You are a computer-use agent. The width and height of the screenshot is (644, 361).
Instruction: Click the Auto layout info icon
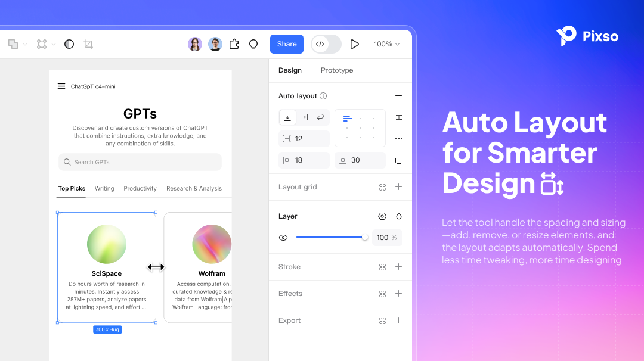[323, 96]
